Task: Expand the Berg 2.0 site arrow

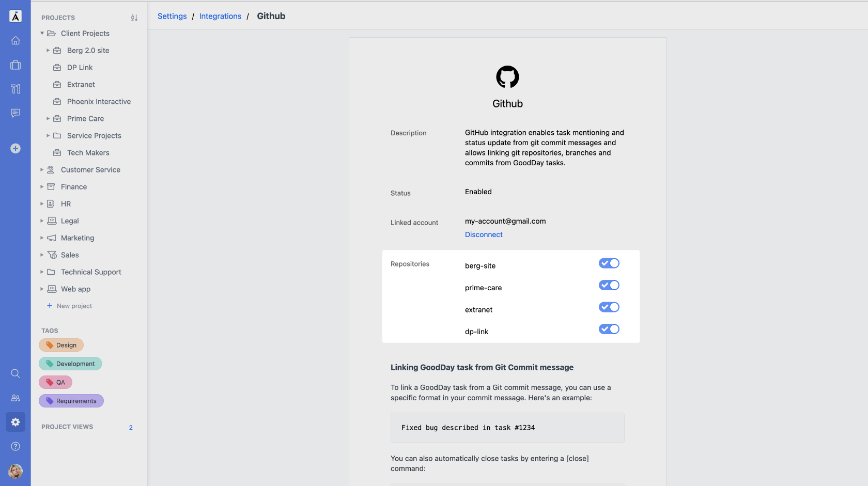Action: pyautogui.click(x=48, y=50)
